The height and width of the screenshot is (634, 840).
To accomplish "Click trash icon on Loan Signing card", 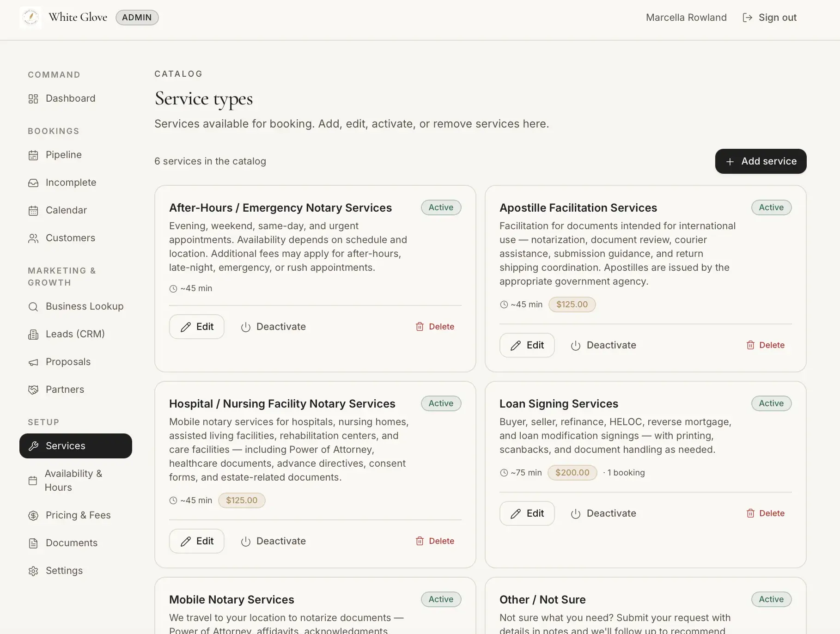I will [x=750, y=513].
